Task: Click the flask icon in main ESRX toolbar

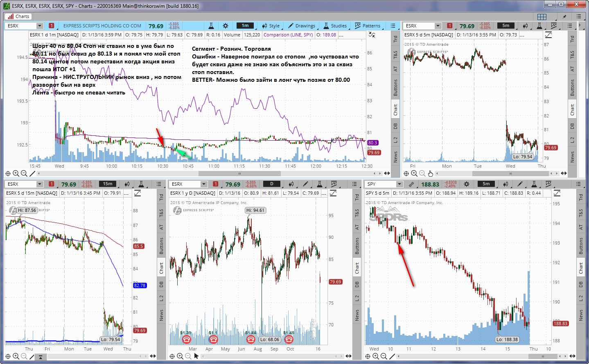Action: [x=211, y=26]
